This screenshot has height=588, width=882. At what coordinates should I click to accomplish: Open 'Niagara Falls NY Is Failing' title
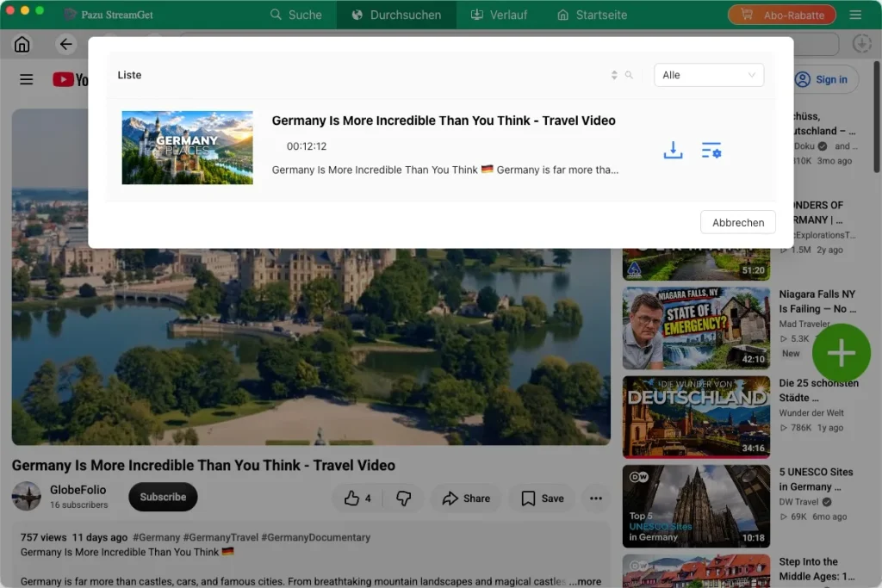coord(817,301)
